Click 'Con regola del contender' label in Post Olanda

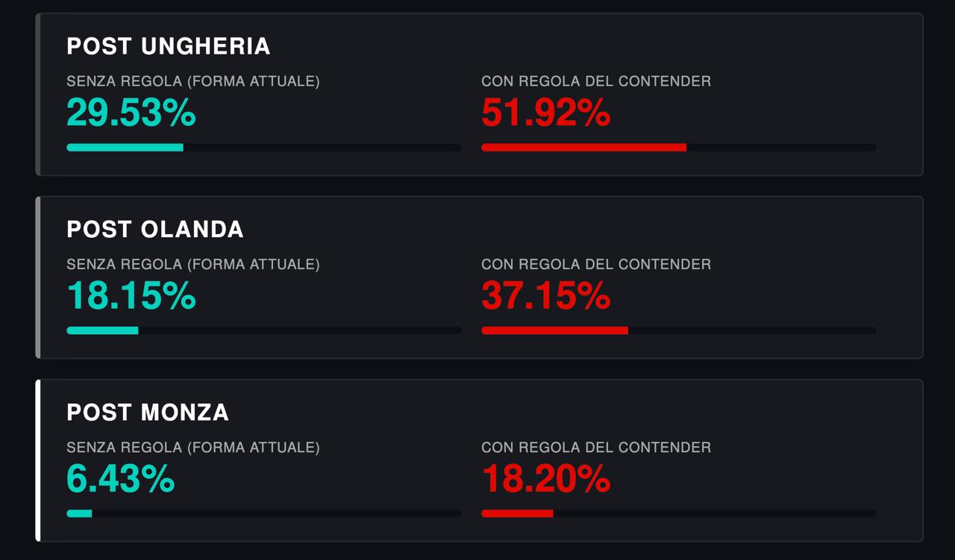(x=596, y=264)
